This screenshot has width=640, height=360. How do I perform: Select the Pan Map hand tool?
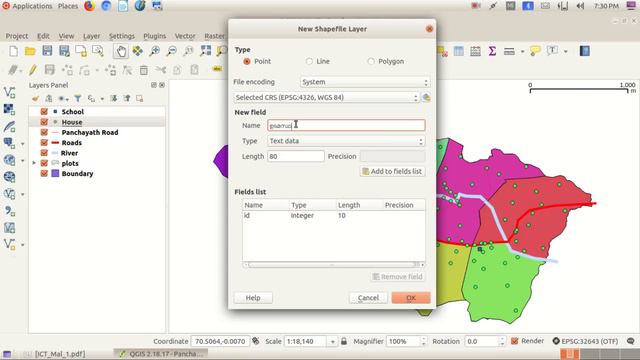[x=121, y=51]
